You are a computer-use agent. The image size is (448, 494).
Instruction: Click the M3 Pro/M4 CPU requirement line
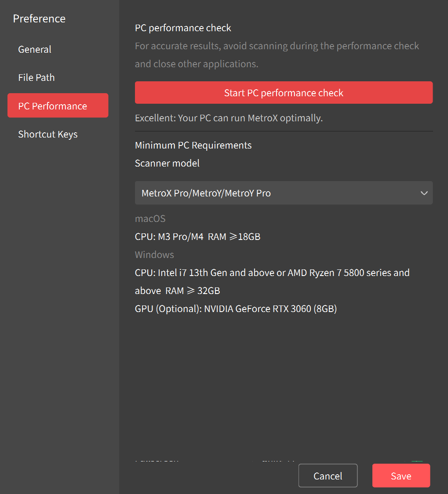197,237
